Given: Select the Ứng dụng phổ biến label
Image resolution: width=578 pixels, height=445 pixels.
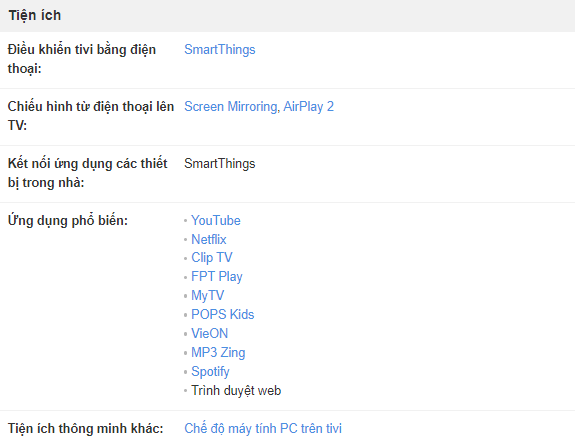Looking at the screenshot, I should pos(68,220).
